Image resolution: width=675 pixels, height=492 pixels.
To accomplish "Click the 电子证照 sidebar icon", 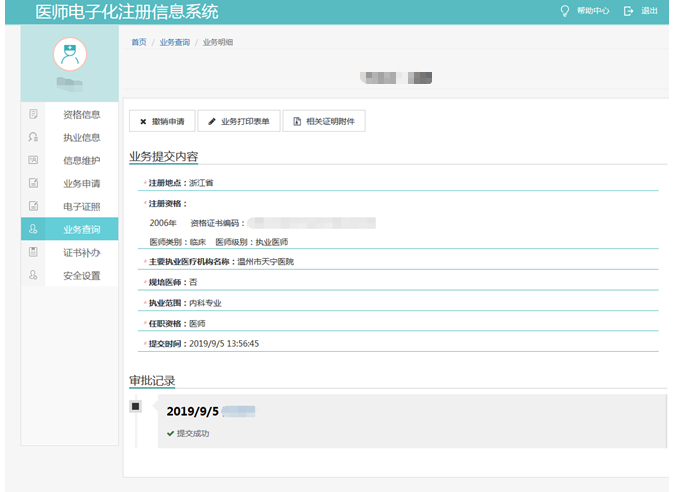I will (x=33, y=206).
